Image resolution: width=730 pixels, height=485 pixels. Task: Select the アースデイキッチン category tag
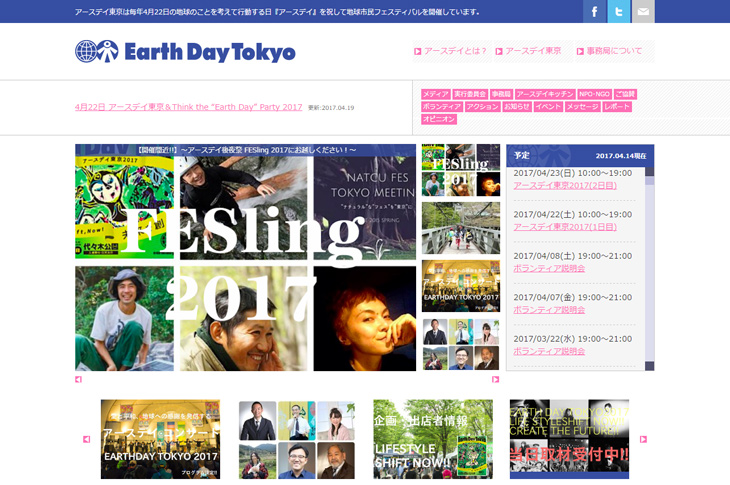545,94
